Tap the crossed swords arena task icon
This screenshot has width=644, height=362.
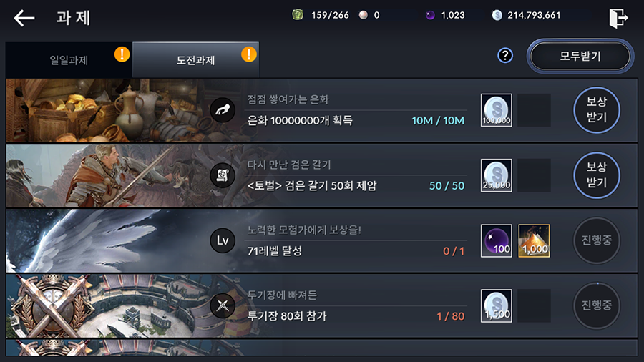[223, 305]
